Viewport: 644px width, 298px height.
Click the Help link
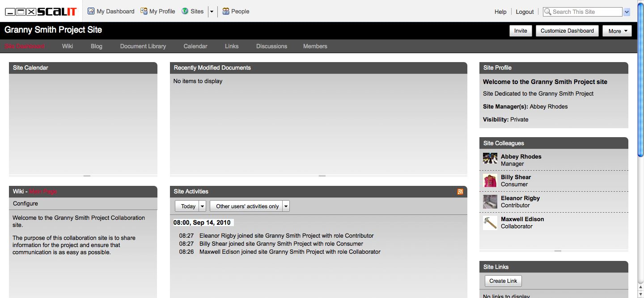pos(500,12)
